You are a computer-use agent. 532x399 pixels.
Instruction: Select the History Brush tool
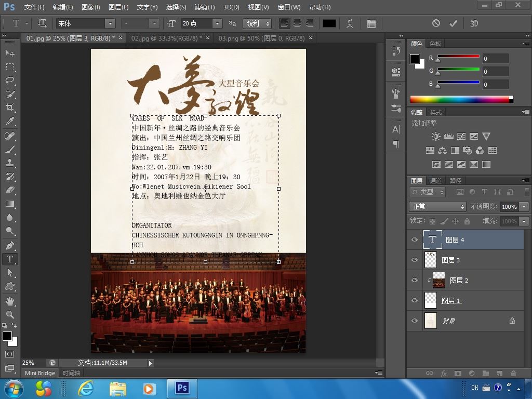pyautogui.click(x=10, y=177)
